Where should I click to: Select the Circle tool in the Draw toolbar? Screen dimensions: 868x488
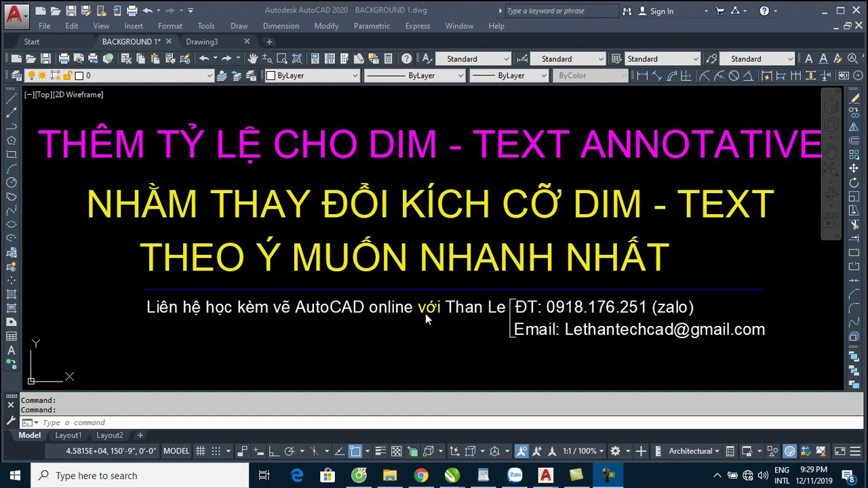(x=12, y=182)
